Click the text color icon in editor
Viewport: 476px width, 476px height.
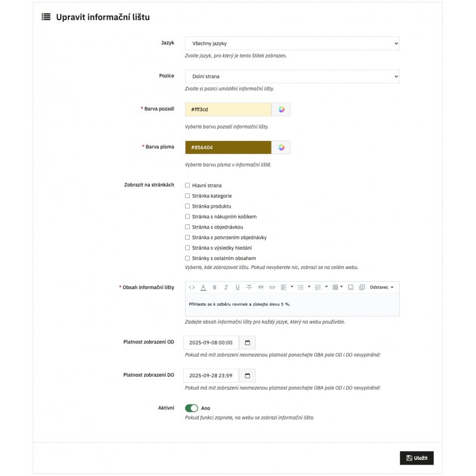point(203,287)
